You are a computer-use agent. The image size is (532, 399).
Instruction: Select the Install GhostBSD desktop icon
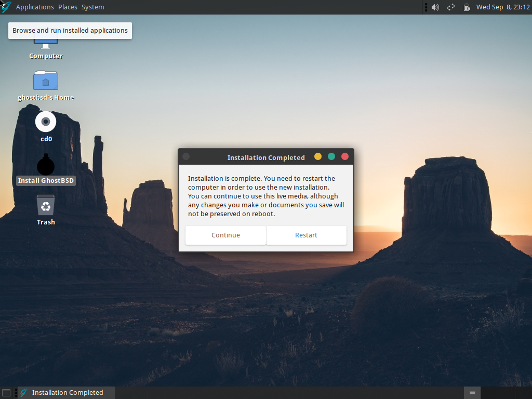pyautogui.click(x=46, y=170)
